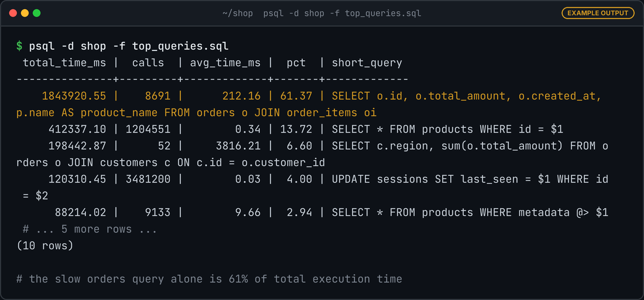This screenshot has height=300, width=644.
Task: Click the calls value 8691
Action: point(158,96)
